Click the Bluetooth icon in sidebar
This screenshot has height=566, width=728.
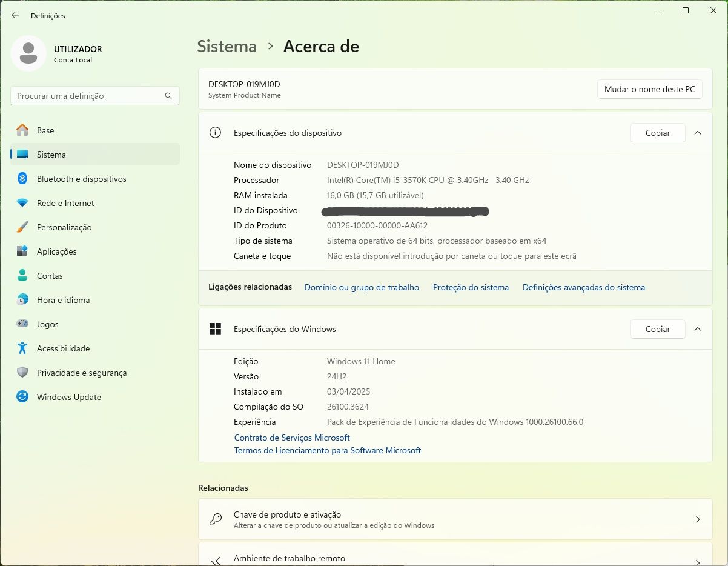(x=22, y=179)
